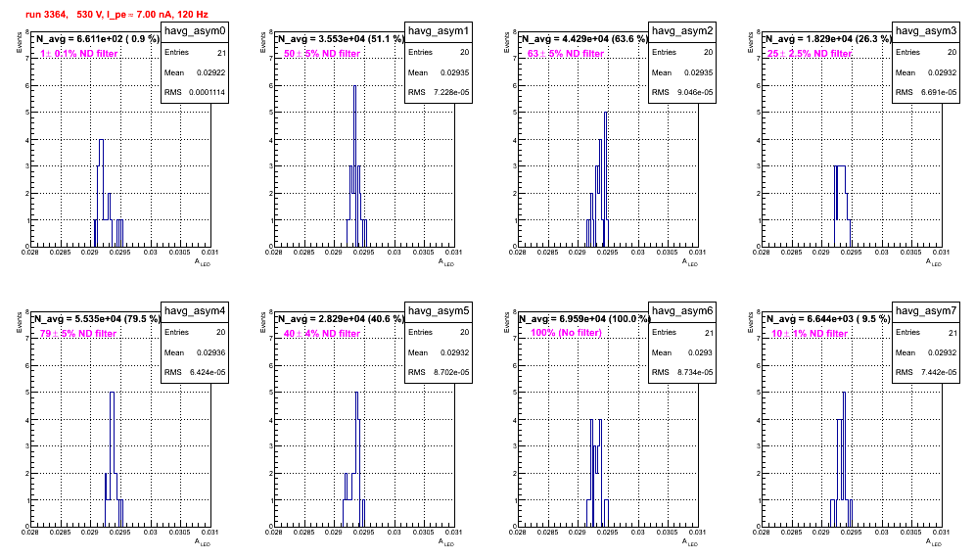Click Entries row in havg_asym4 stats box
The height and width of the screenshot is (560, 975).
[195, 332]
